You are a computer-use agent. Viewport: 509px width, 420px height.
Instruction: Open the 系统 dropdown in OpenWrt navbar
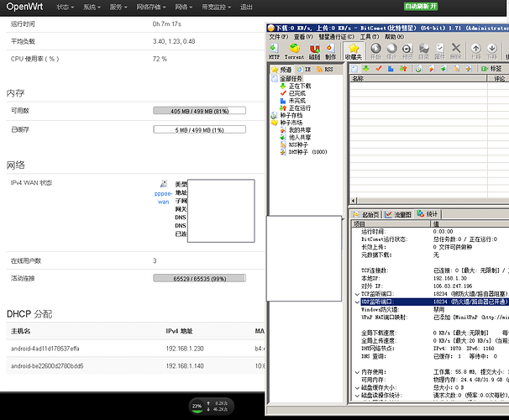click(92, 8)
